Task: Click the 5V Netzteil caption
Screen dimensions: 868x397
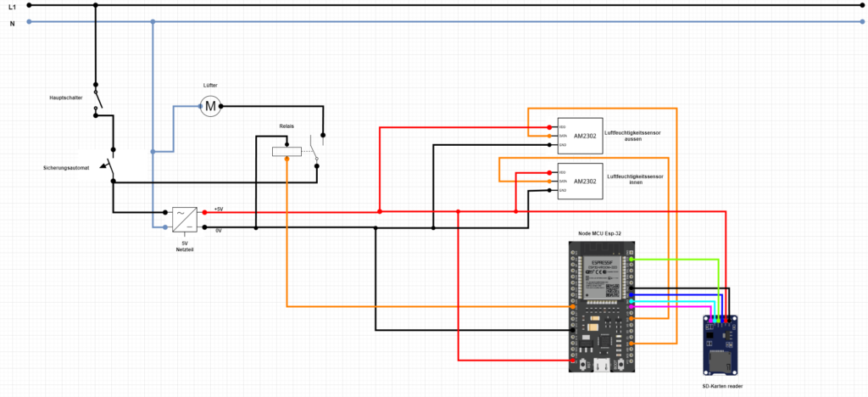Action: tap(184, 246)
